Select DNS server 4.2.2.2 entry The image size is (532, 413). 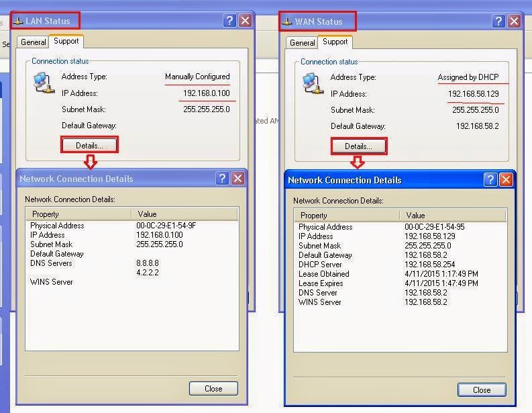click(x=148, y=273)
